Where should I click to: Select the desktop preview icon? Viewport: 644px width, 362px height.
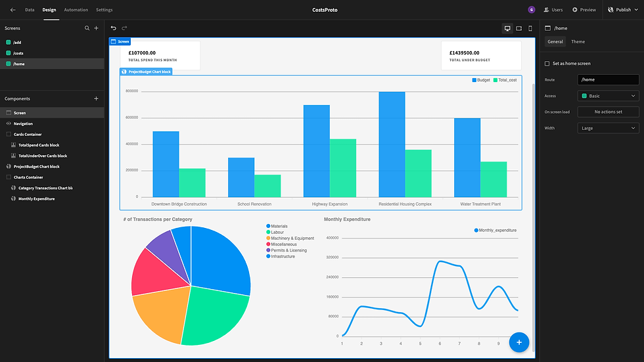pos(507,28)
